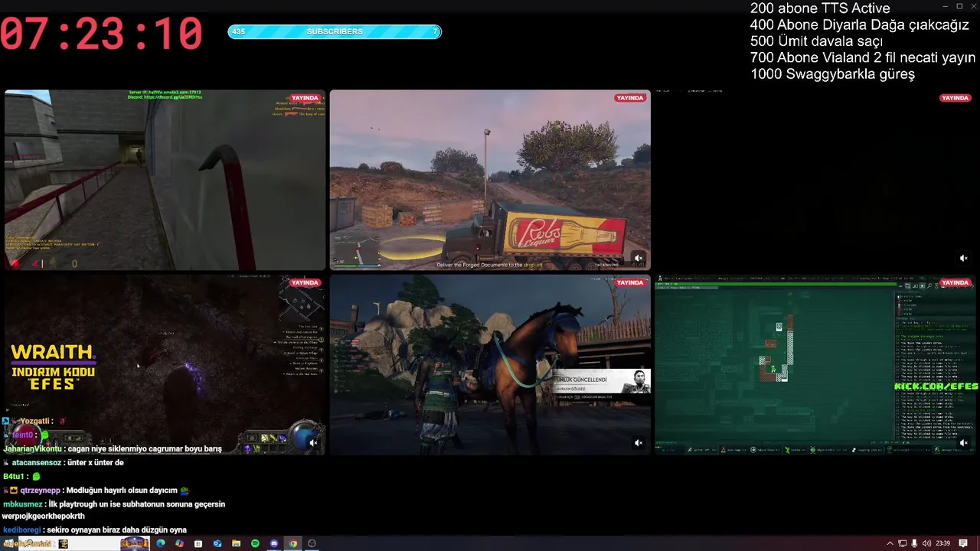Open the volume control tray icon

click(927, 543)
